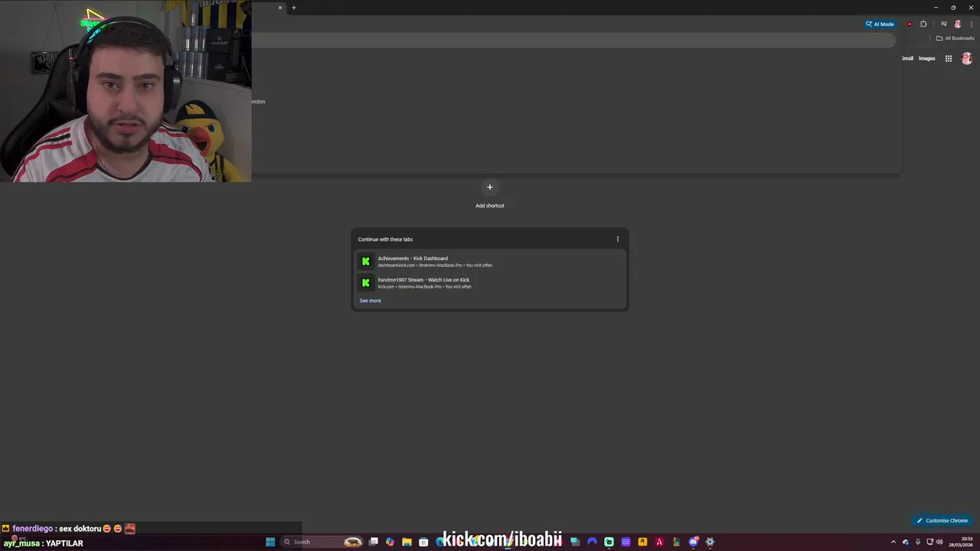This screenshot has width=980, height=551.
Task: Open the All Bookmarks folder
Action: [x=955, y=38]
